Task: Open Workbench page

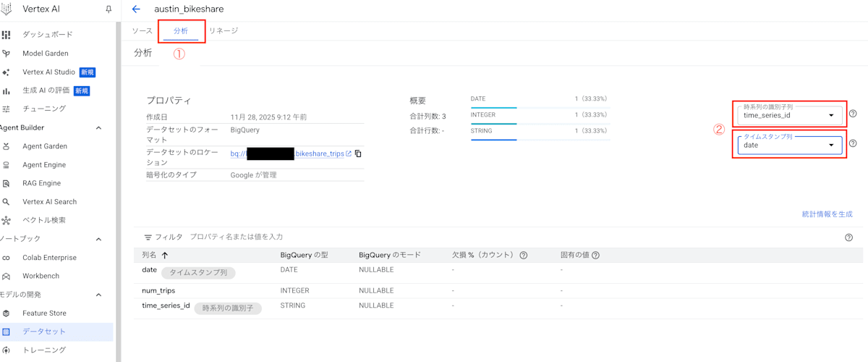Action: click(x=41, y=276)
